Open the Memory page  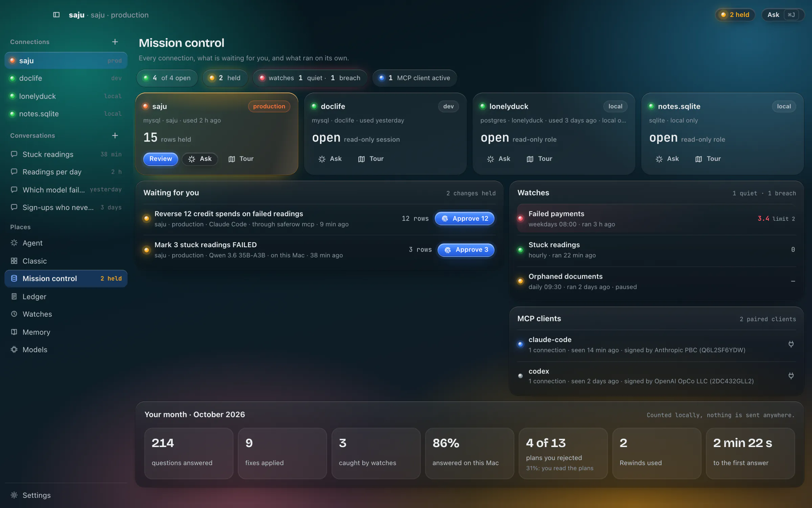pyautogui.click(x=66, y=332)
